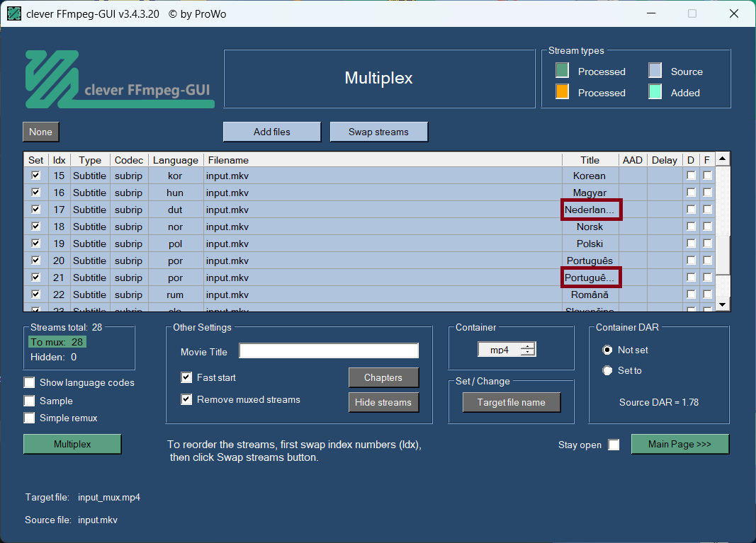This screenshot has height=543, width=756.
Task: Click the Language column header
Action: (176, 160)
